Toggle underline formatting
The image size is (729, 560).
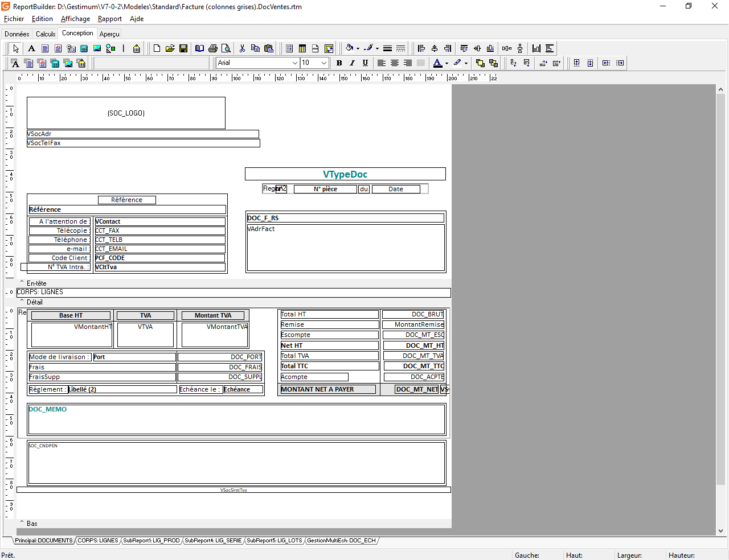tap(365, 63)
